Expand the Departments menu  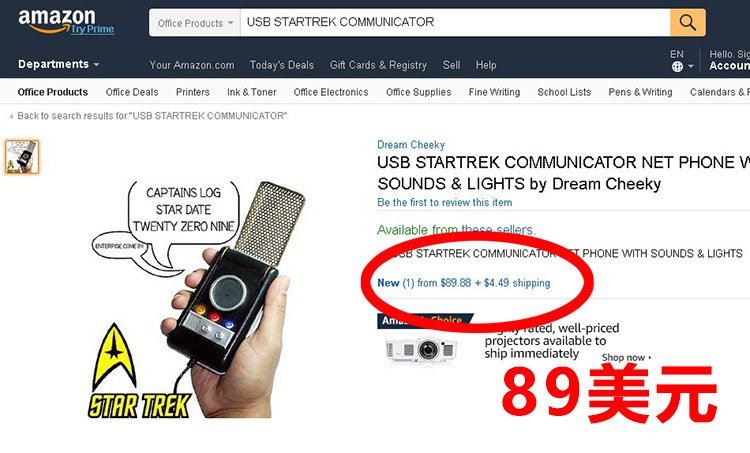[x=58, y=64]
